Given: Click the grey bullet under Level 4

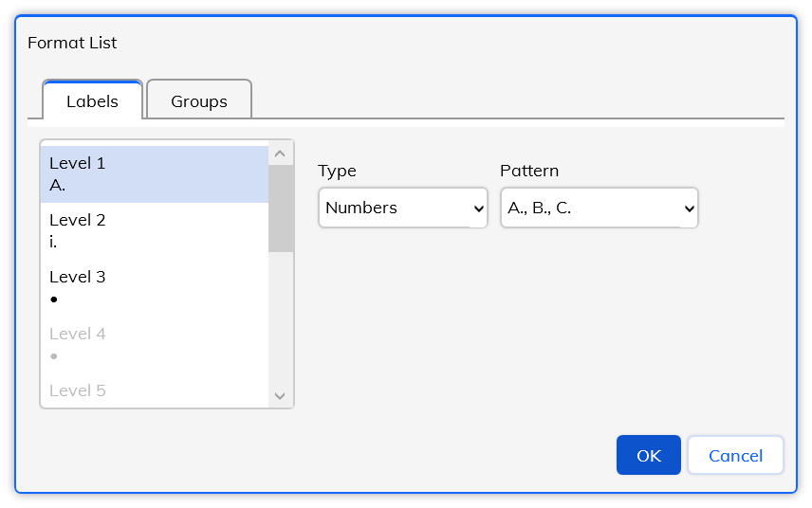Looking at the screenshot, I should click(54, 356).
